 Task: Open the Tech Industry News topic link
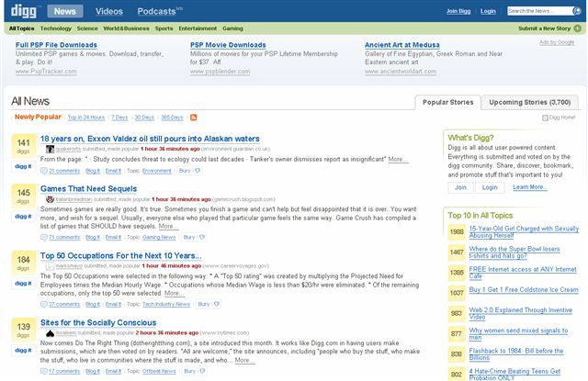pyautogui.click(x=166, y=304)
